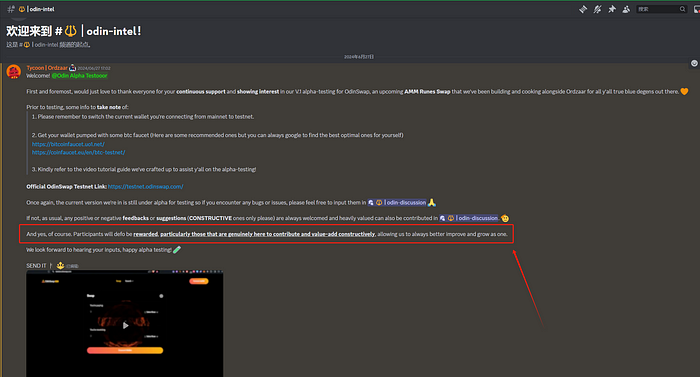Click the search box in header
Image resolution: width=700 pixels, height=377 pixels.
tap(661, 9)
